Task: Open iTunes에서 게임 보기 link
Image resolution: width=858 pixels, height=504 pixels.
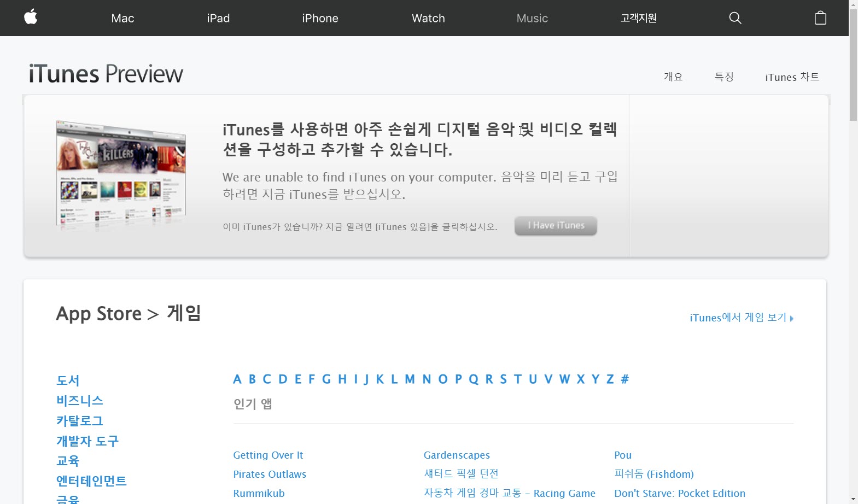Action: [742, 318]
